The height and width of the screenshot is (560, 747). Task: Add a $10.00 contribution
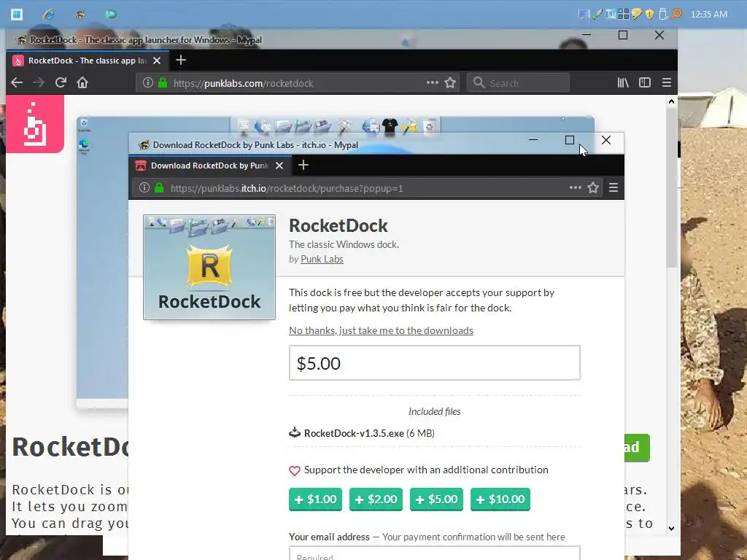tap(500, 499)
